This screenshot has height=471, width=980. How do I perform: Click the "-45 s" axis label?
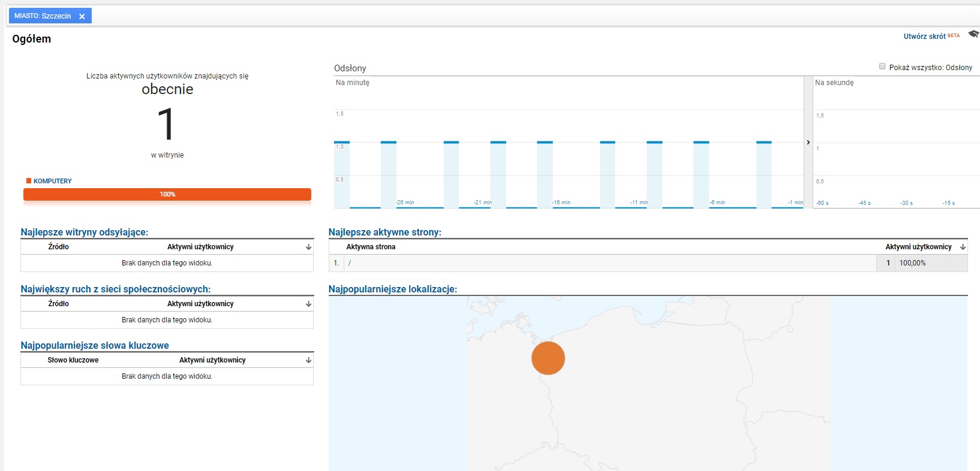click(864, 203)
